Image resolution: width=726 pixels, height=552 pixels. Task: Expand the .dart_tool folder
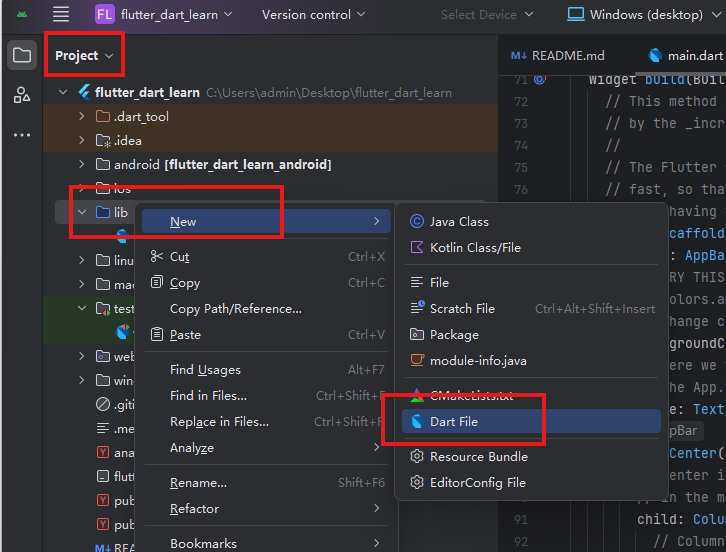[x=81, y=116]
